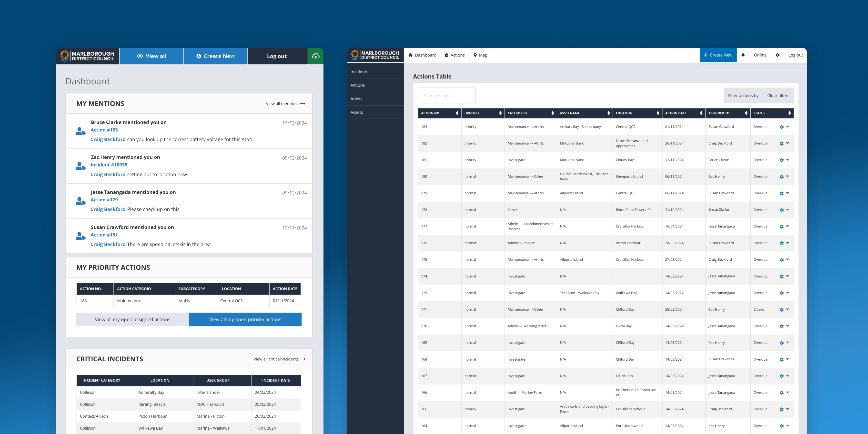Click gear icon for action 179 row
The image size is (868, 434).
781,193
